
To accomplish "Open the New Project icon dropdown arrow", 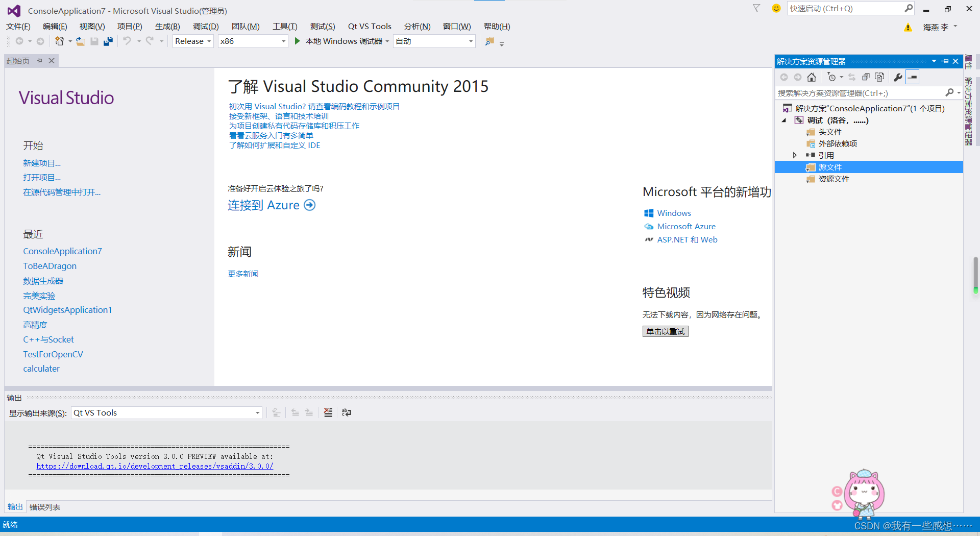I will (x=70, y=41).
